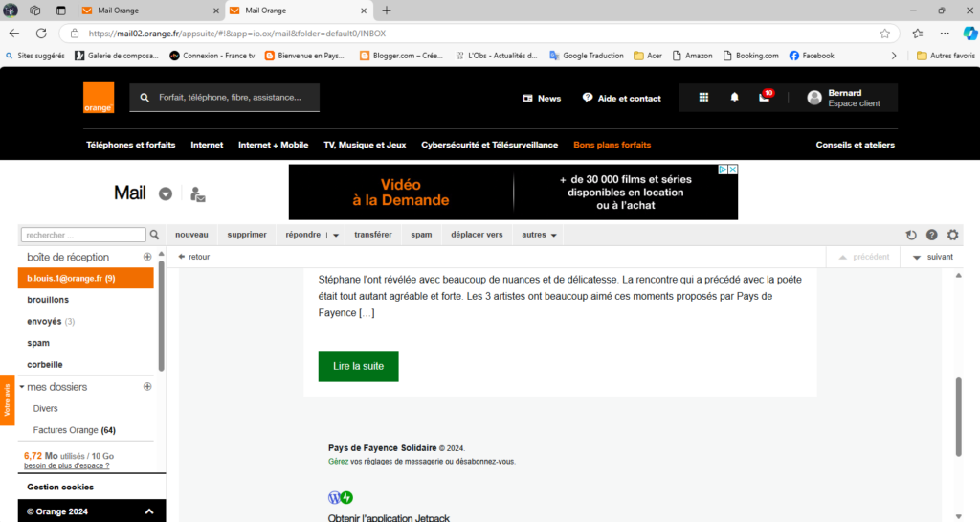Open the Bons plans forfaits menu
Viewport: 980px width, 522px height.
pos(612,145)
